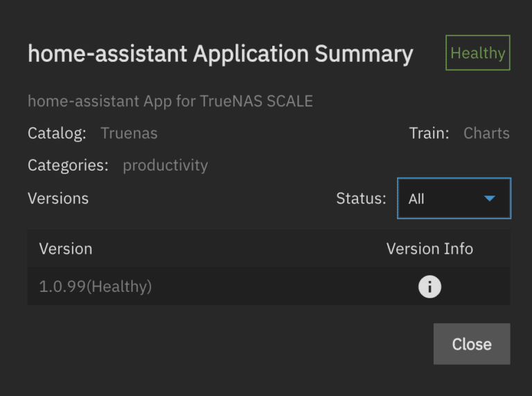Viewport: 532px width, 396px height.
Task: Click the TrueNAS SCALE app description text
Action: point(170,101)
